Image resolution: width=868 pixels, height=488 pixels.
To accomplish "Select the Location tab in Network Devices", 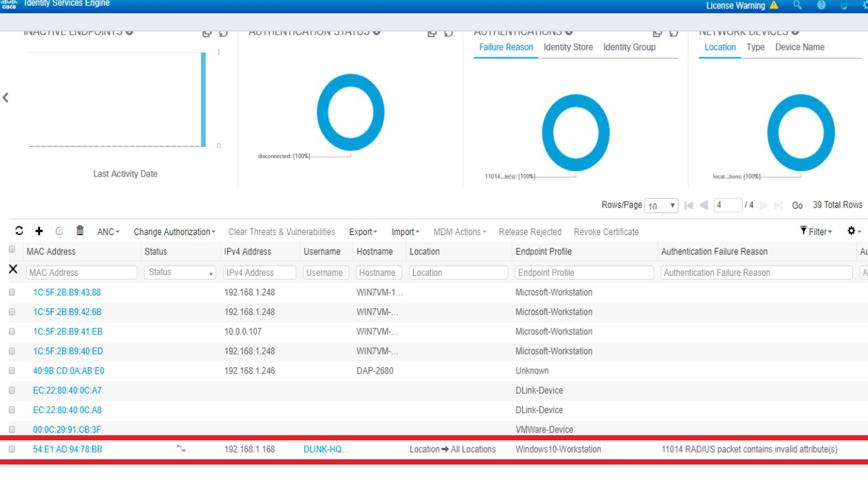I will tap(720, 47).
